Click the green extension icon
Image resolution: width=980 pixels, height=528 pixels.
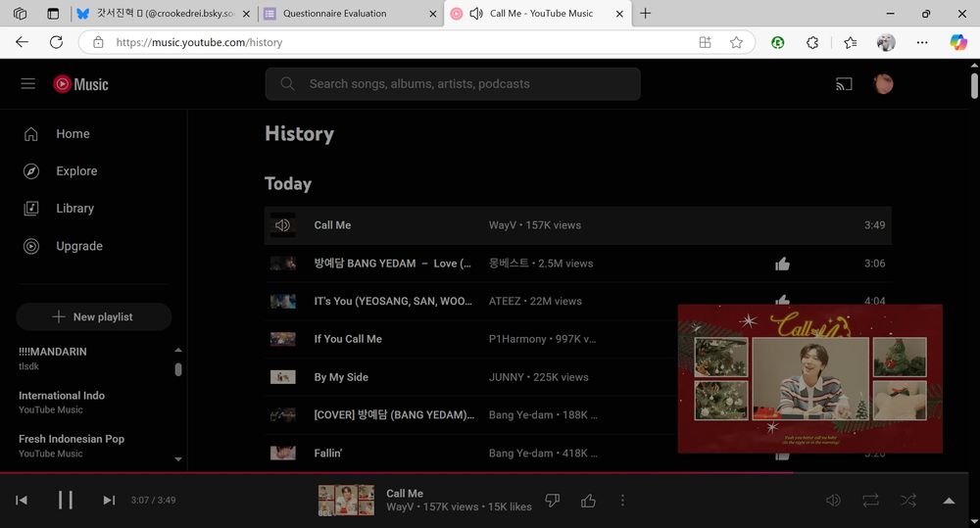[x=777, y=42]
